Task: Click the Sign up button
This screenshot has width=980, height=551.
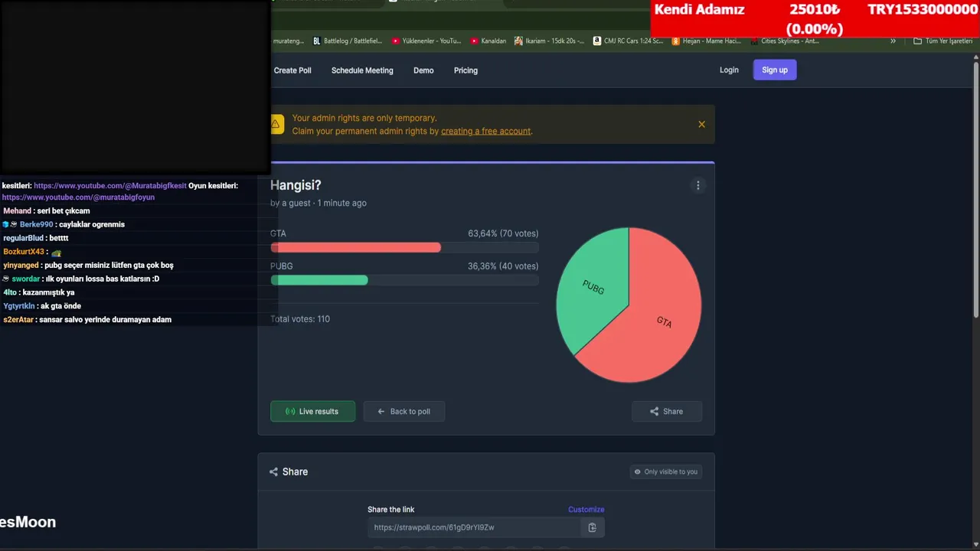Action: click(x=775, y=70)
